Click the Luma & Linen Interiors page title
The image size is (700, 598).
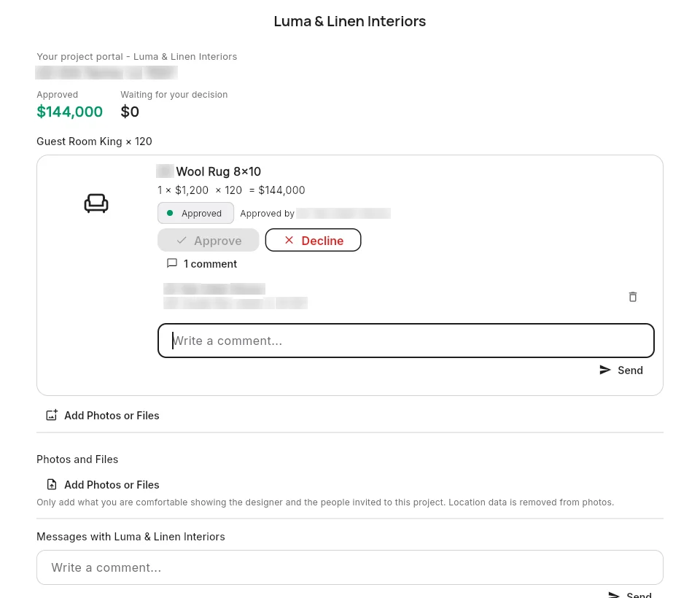click(350, 21)
